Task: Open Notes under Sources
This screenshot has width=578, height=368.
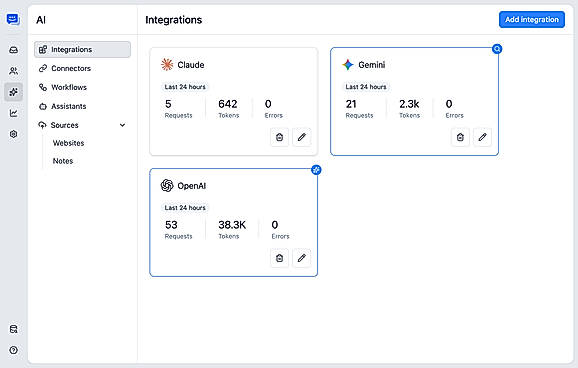Action: coord(63,161)
